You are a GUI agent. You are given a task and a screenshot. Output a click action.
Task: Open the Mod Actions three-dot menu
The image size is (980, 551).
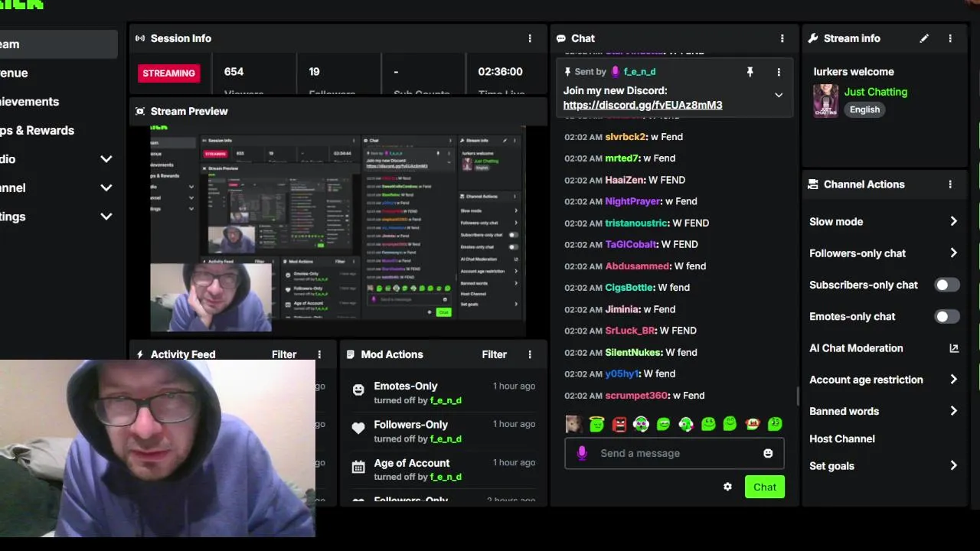click(x=530, y=354)
